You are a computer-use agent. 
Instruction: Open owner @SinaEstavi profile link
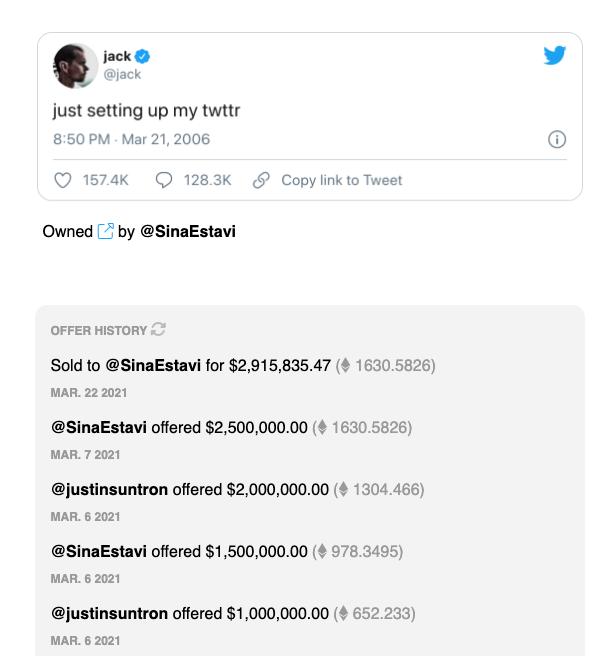[x=188, y=232]
